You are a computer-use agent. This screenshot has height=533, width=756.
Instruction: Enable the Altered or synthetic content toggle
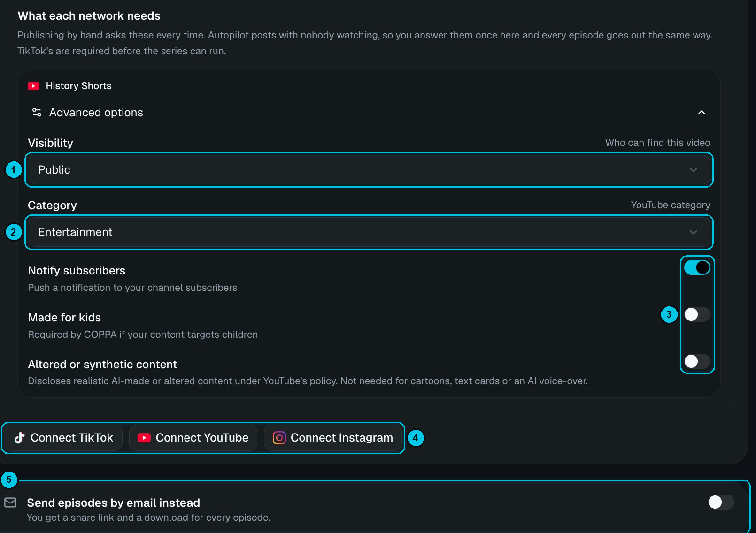[x=697, y=361]
